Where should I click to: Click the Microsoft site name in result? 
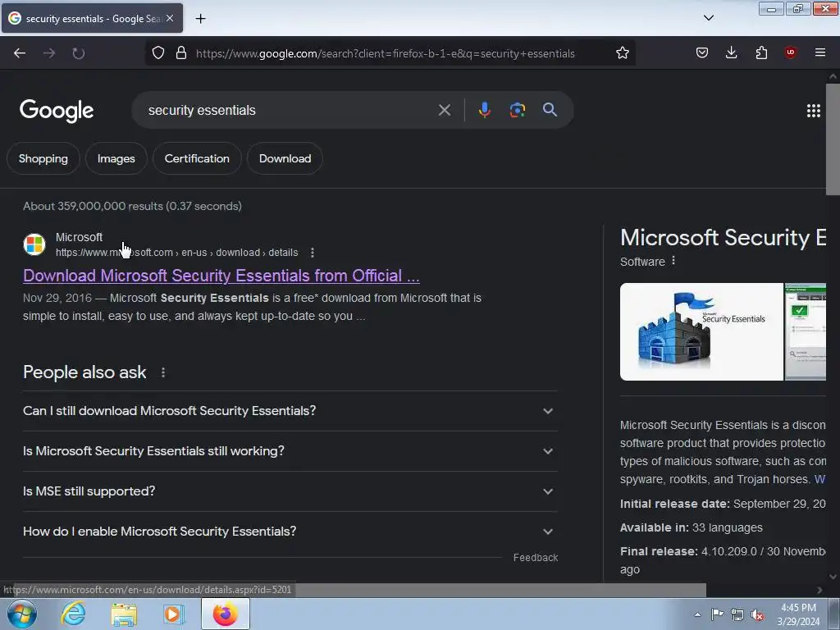click(x=80, y=237)
